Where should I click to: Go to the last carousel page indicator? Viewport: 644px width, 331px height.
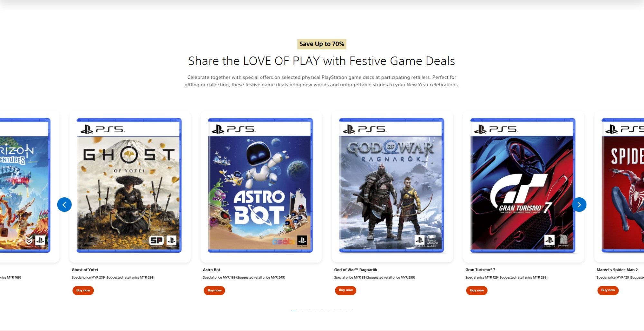pyautogui.click(x=350, y=311)
